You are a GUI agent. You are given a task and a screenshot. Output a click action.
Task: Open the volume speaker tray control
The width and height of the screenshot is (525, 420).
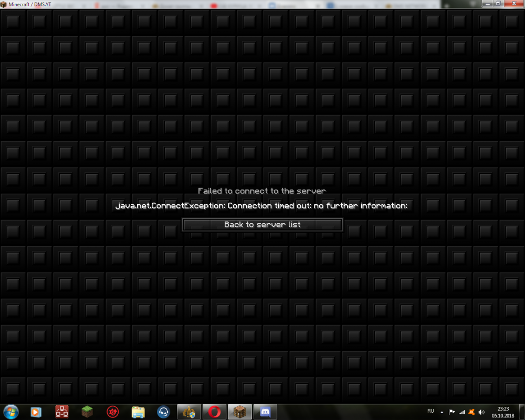point(481,412)
